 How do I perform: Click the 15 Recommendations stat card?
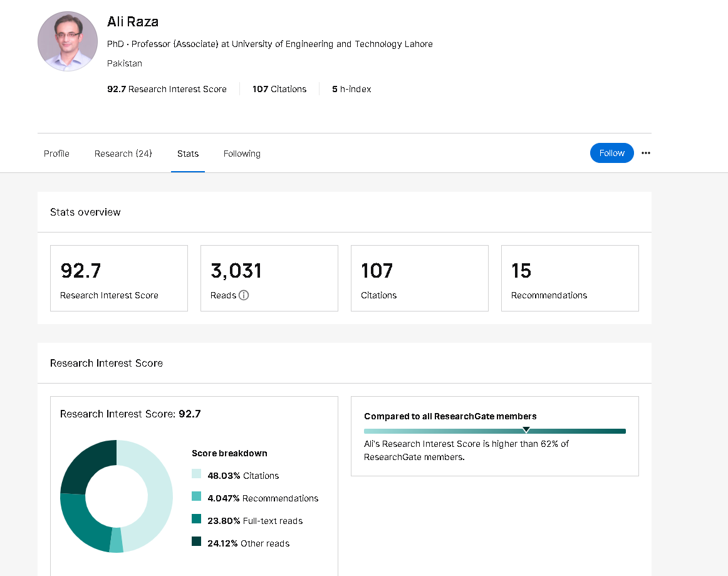point(570,278)
